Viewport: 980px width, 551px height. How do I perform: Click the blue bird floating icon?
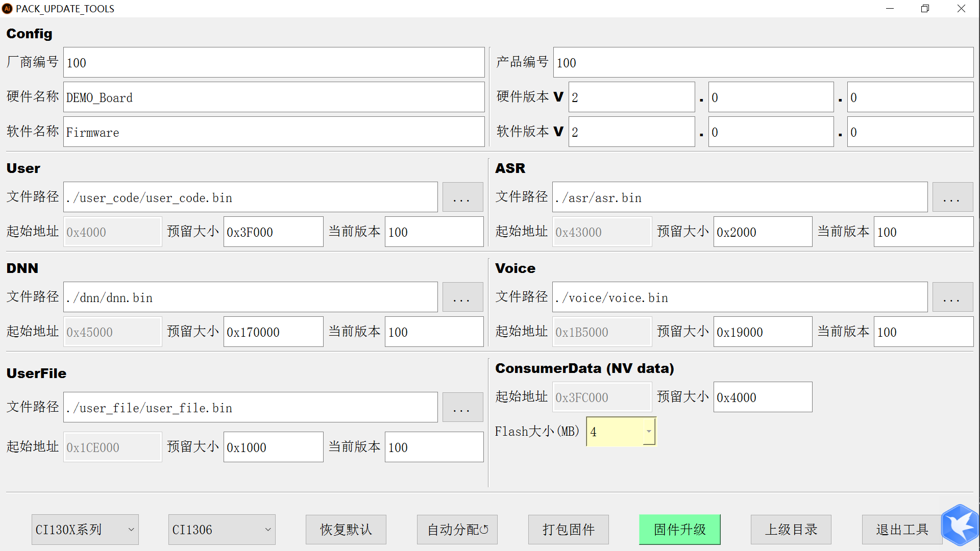(x=960, y=525)
